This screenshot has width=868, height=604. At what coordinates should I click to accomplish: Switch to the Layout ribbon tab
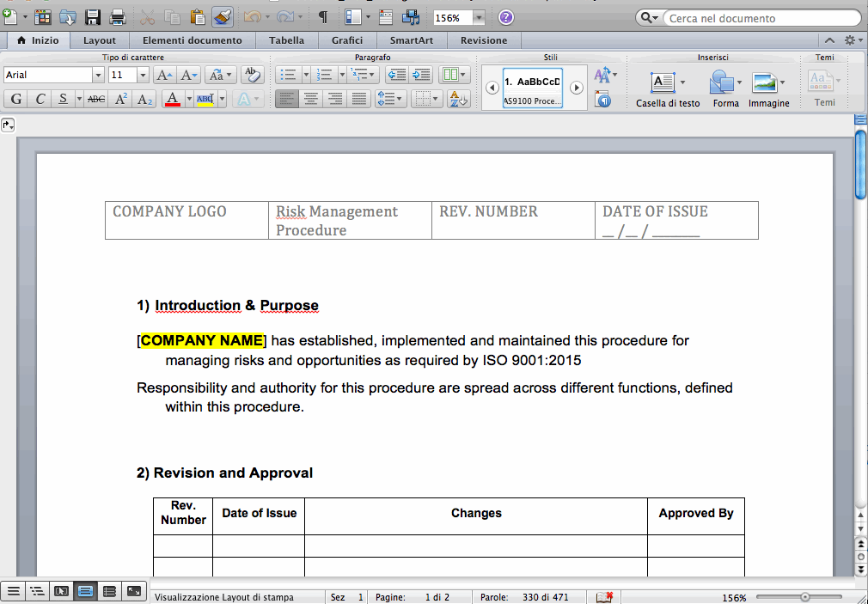[100, 40]
